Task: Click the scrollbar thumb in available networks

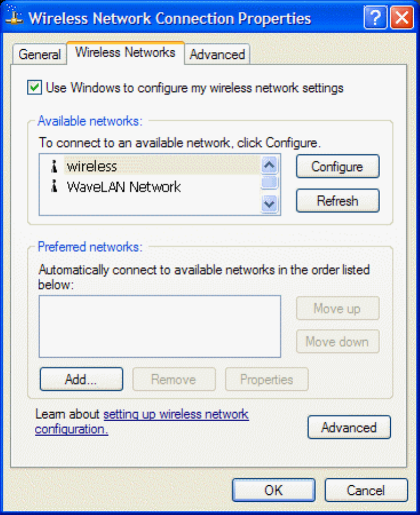Action: coord(270,183)
